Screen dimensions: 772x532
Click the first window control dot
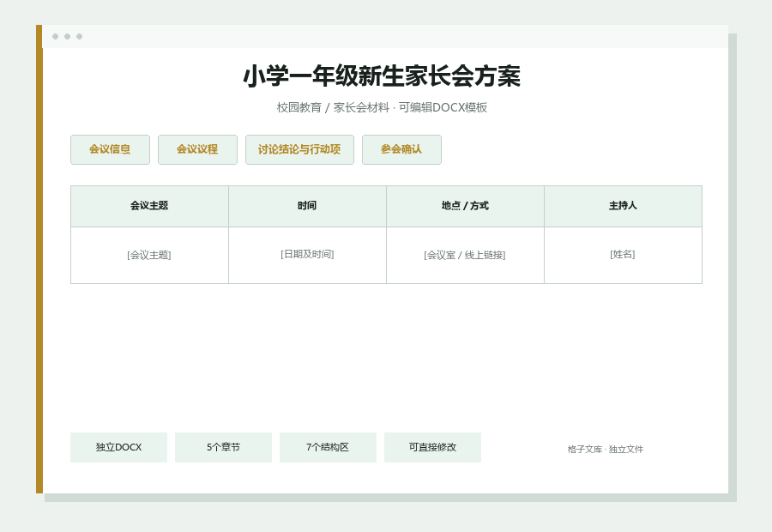[x=55, y=36]
